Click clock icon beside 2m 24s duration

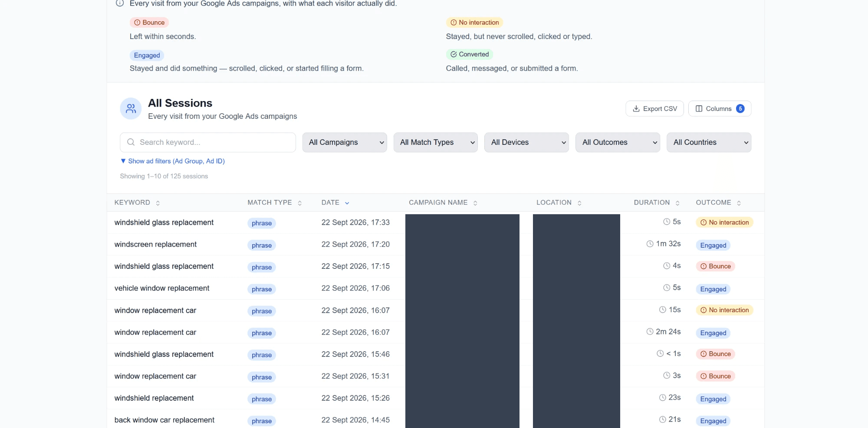click(x=650, y=332)
